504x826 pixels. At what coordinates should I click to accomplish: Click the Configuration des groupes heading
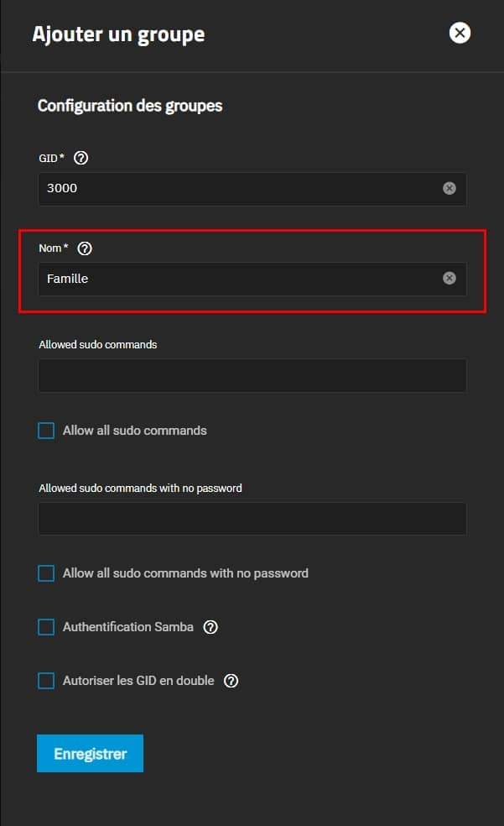pos(130,107)
